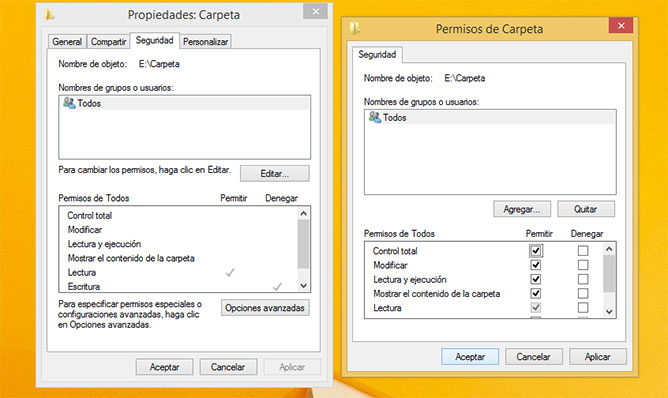Click the Quitar button
This screenshot has height=398, width=668.
click(x=586, y=209)
